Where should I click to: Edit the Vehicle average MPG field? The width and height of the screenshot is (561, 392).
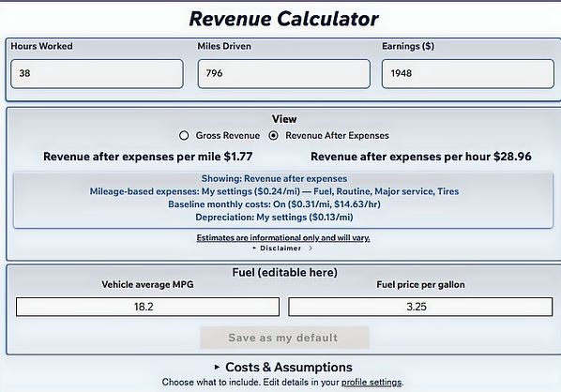click(148, 307)
